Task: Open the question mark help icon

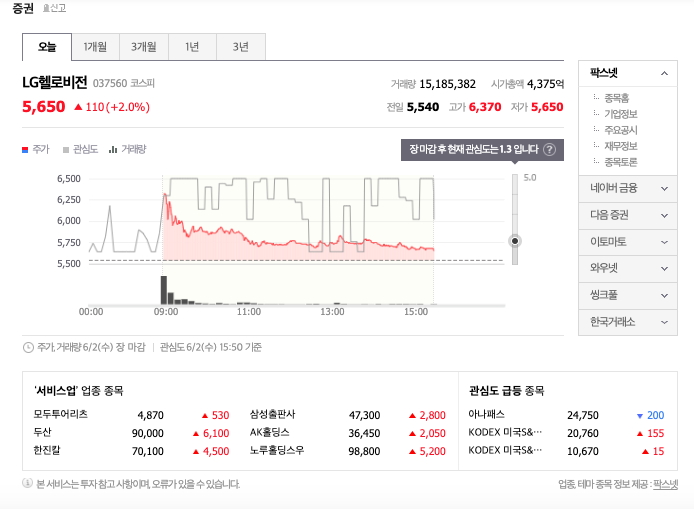Action: [x=549, y=150]
